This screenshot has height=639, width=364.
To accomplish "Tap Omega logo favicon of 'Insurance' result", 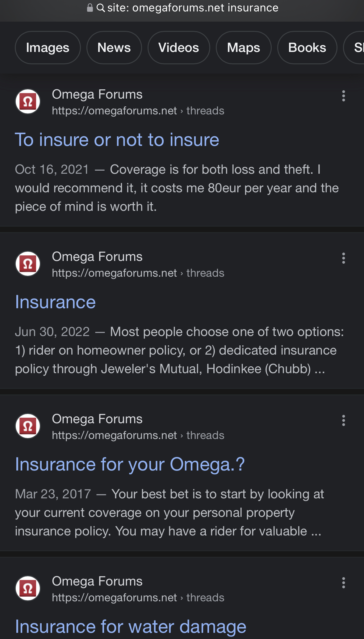I will pos(28,264).
